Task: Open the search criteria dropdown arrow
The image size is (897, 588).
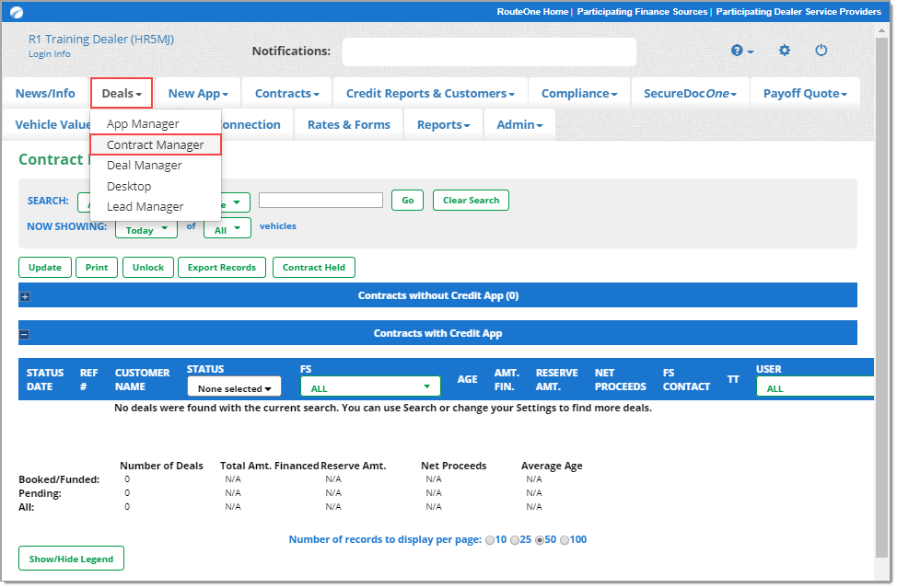Action: coord(237,202)
